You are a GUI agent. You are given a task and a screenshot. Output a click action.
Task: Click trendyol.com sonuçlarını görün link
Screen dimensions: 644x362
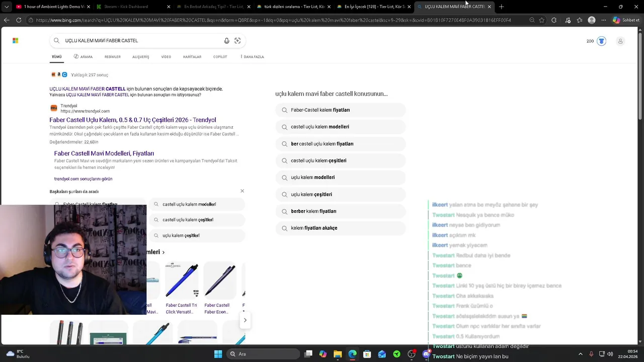point(83,179)
